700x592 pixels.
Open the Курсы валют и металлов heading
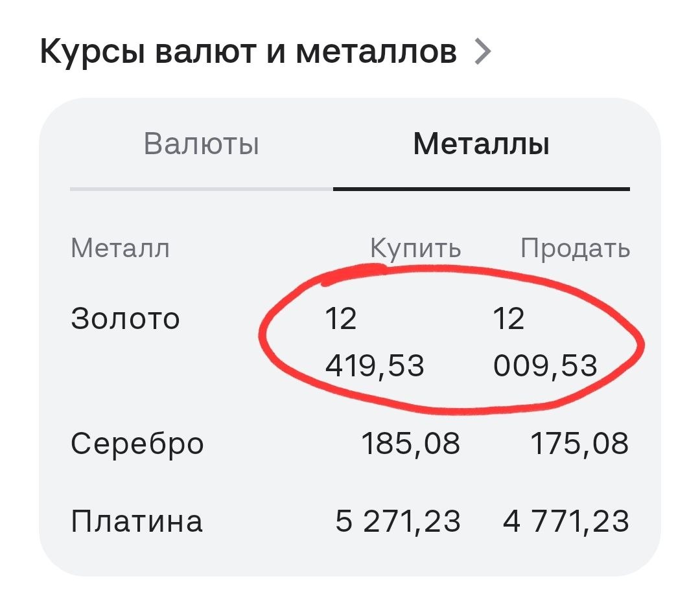(248, 52)
